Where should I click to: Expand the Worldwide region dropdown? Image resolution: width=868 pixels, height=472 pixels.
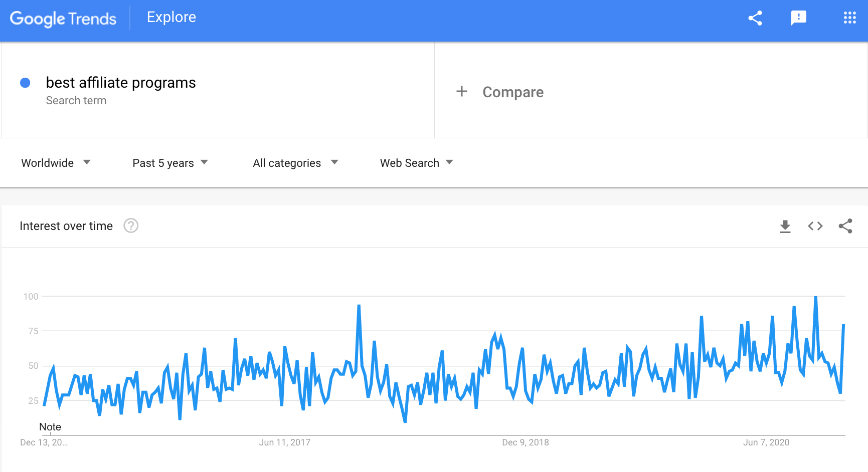pyautogui.click(x=56, y=163)
